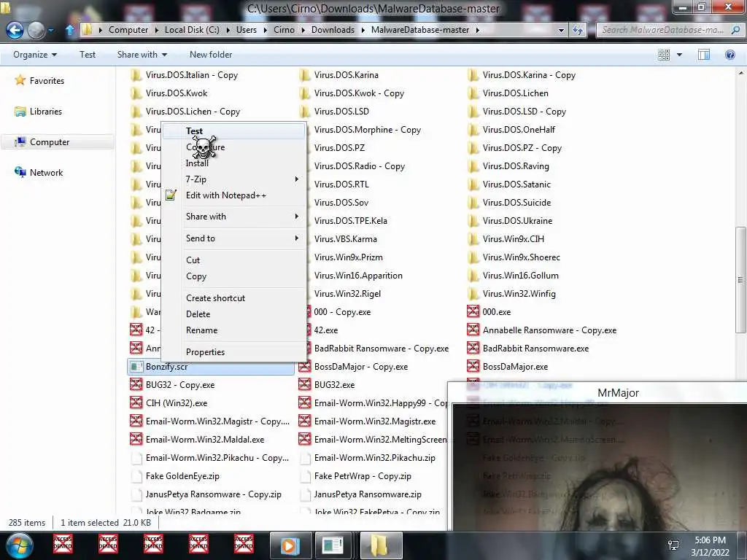Expand the Send to submenu
This screenshot has width=747, height=560.
[233, 238]
